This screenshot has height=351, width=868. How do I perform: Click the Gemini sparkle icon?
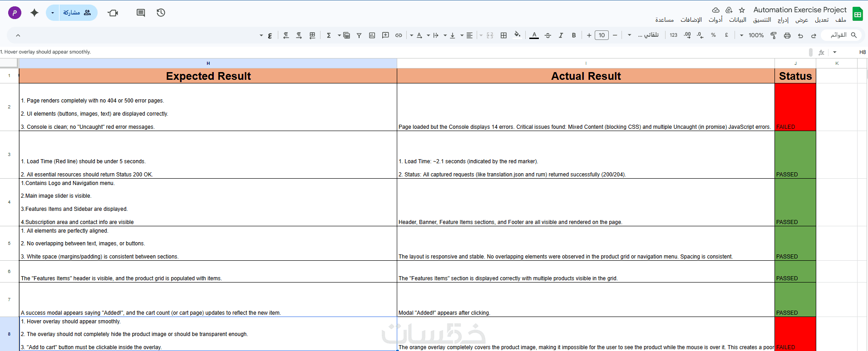pyautogui.click(x=35, y=13)
